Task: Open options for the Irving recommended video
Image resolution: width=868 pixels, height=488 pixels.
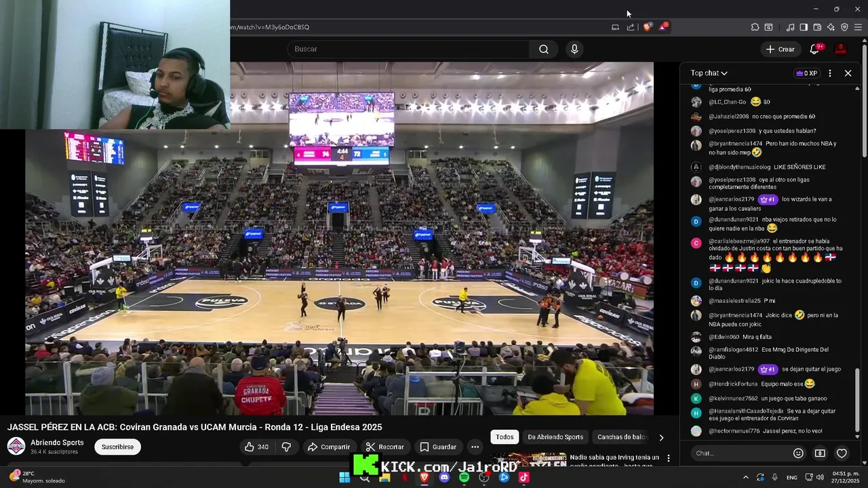Action: point(668,459)
